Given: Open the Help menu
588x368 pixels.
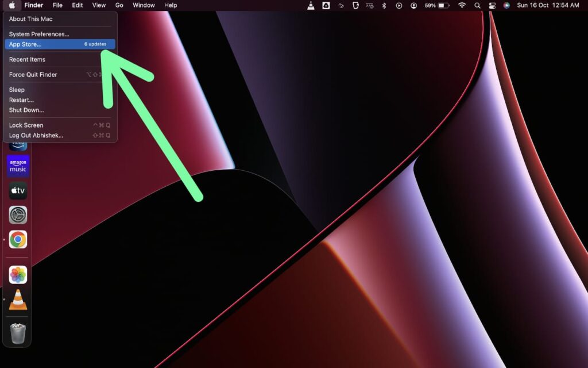Looking at the screenshot, I should point(170,5).
